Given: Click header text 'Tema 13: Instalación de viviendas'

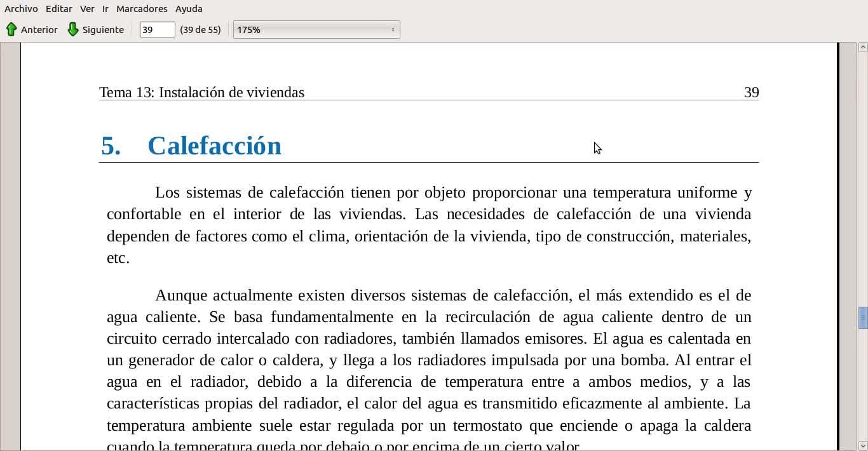Looking at the screenshot, I should 201,93.
